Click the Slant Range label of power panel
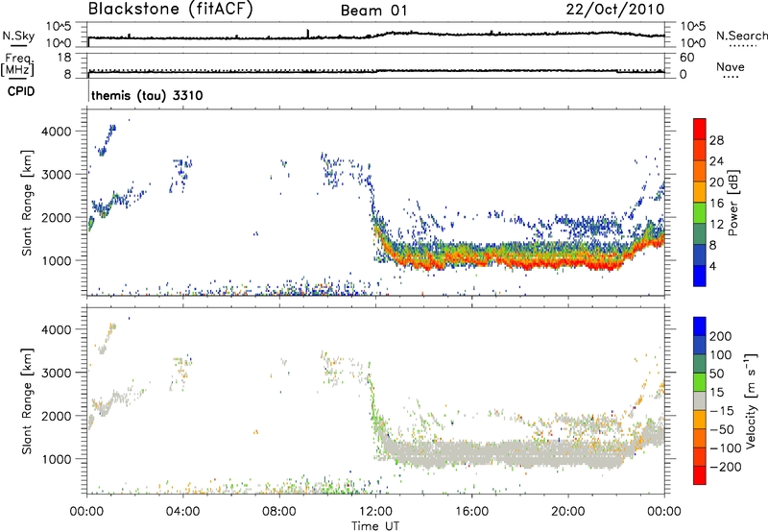768x532 pixels. [x=27, y=203]
